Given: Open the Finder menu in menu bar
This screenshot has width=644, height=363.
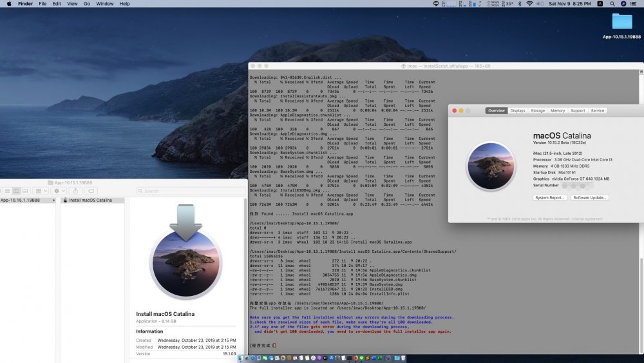Looking at the screenshot, I should [x=25, y=4].
